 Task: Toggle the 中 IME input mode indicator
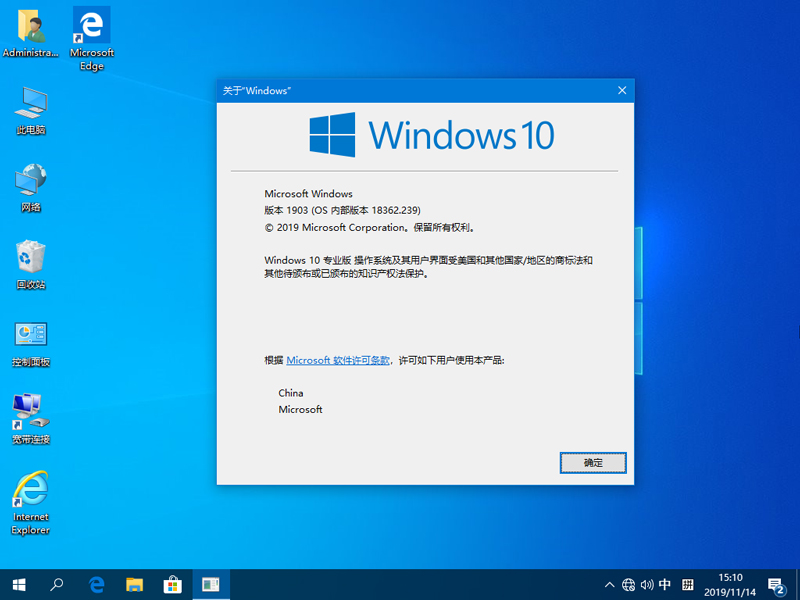pyautogui.click(x=666, y=584)
